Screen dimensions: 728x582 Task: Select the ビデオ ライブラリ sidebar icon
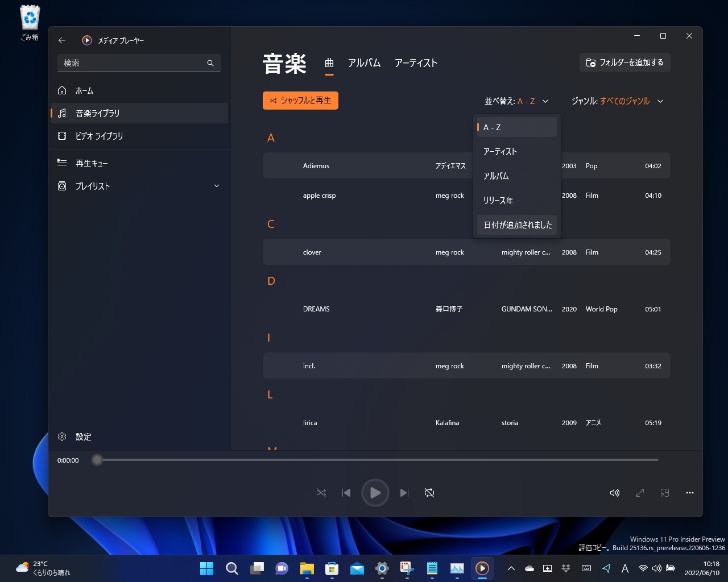pyautogui.click(x=61, y=136)
